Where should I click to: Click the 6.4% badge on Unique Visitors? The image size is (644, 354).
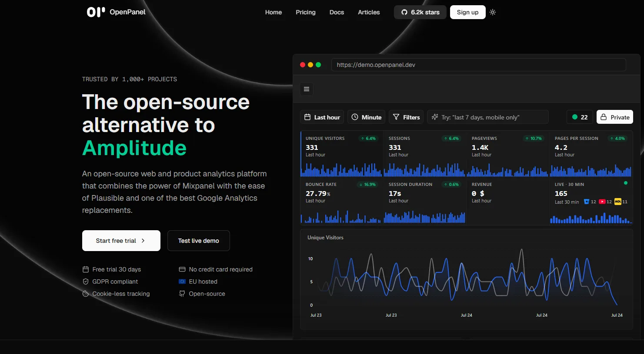368,139
